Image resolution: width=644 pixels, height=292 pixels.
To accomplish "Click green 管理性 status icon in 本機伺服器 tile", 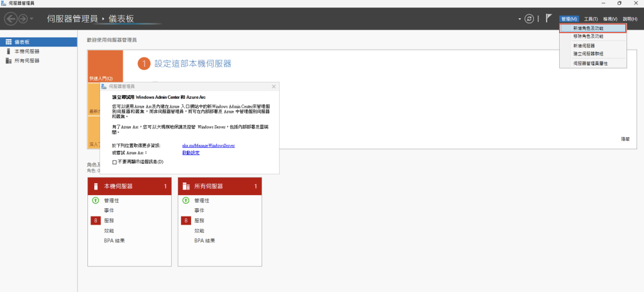I will click(x=96, y=200).
